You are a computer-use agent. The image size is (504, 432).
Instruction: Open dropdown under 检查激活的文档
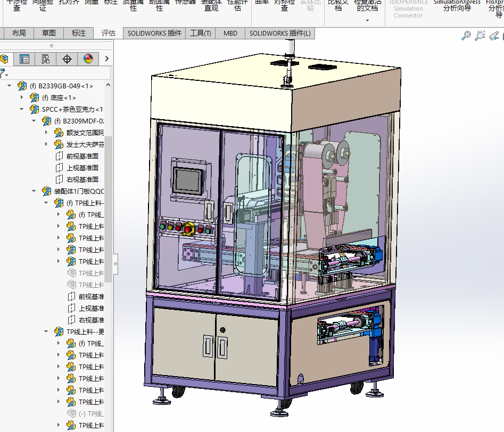pos(367,20)
